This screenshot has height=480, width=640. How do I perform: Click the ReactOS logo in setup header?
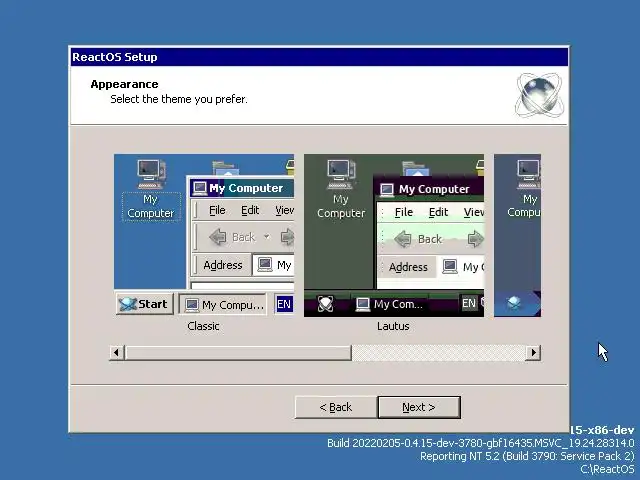540,95
